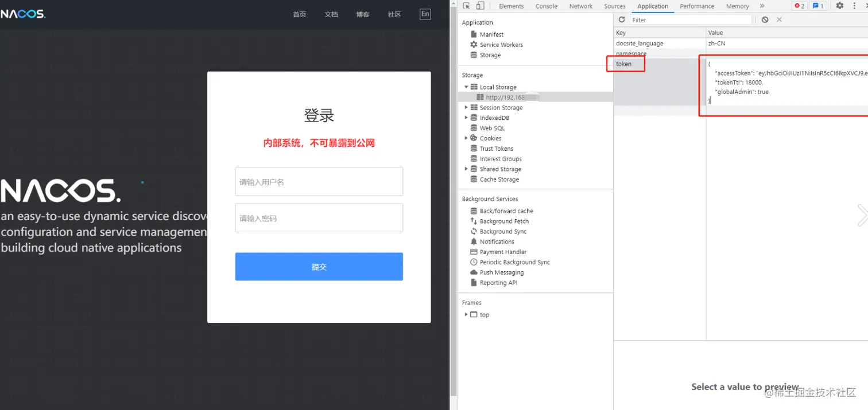Focus the password field 请输入密码
Image resolution: width=868 pixels, height=410 pixels.
click(x=319, y=218)
